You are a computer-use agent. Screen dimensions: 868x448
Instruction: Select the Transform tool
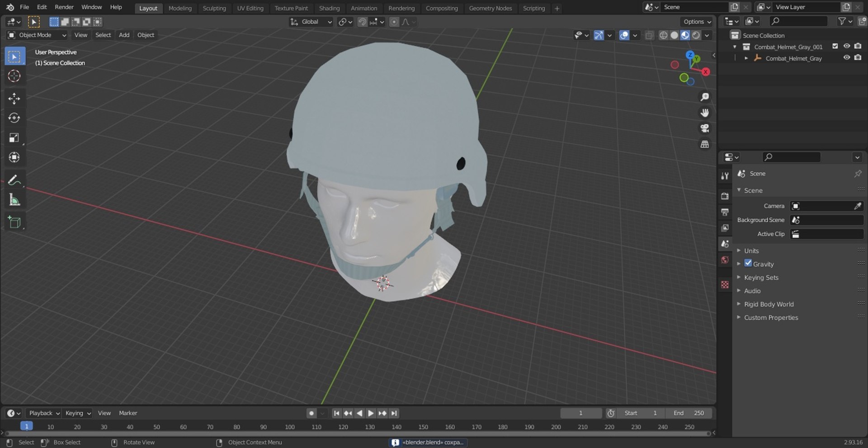14,157
